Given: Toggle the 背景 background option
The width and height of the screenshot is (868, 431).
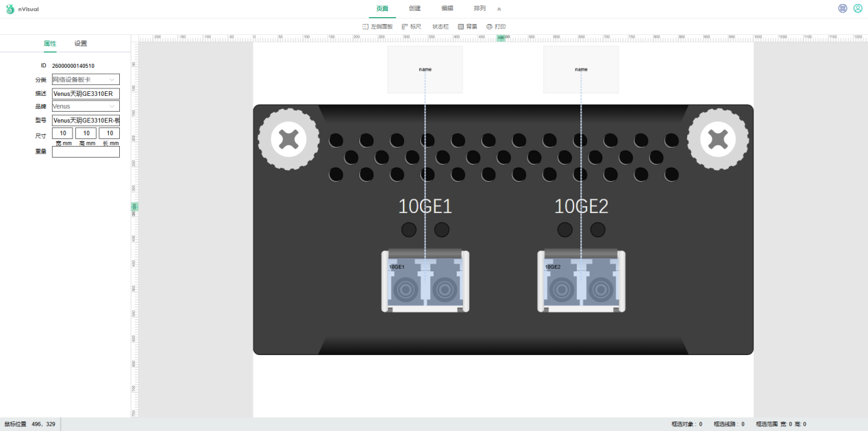Looking at the screenshot, I should 468,27.
